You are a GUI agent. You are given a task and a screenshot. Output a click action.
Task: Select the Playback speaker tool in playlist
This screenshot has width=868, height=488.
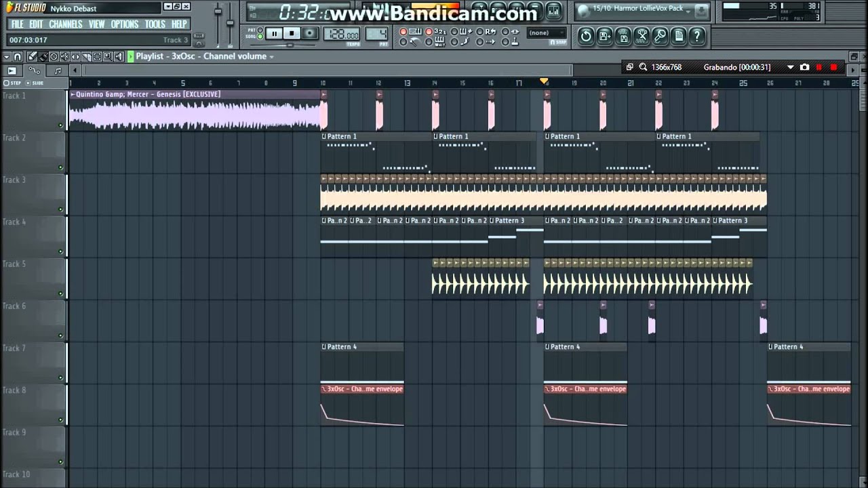(x=119, y=57)
